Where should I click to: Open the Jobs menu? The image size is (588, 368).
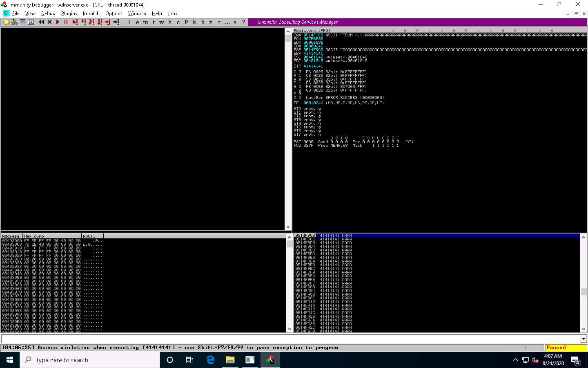coord(172,13)
